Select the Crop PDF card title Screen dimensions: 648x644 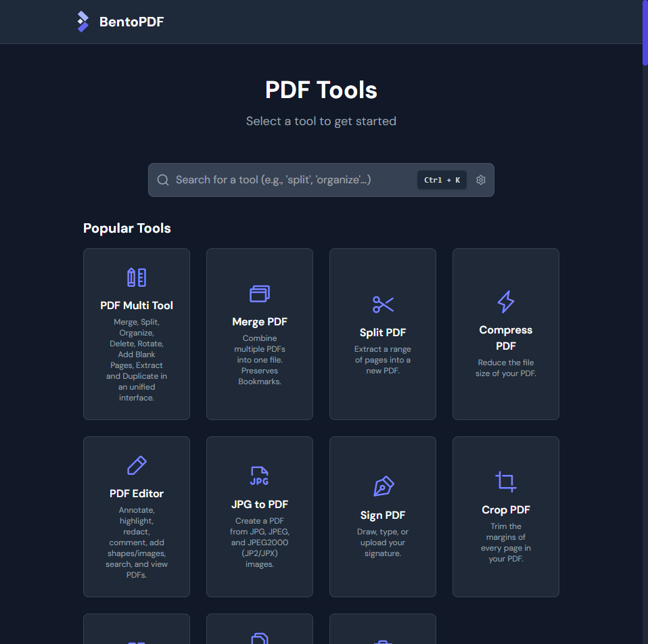[506, 510]
